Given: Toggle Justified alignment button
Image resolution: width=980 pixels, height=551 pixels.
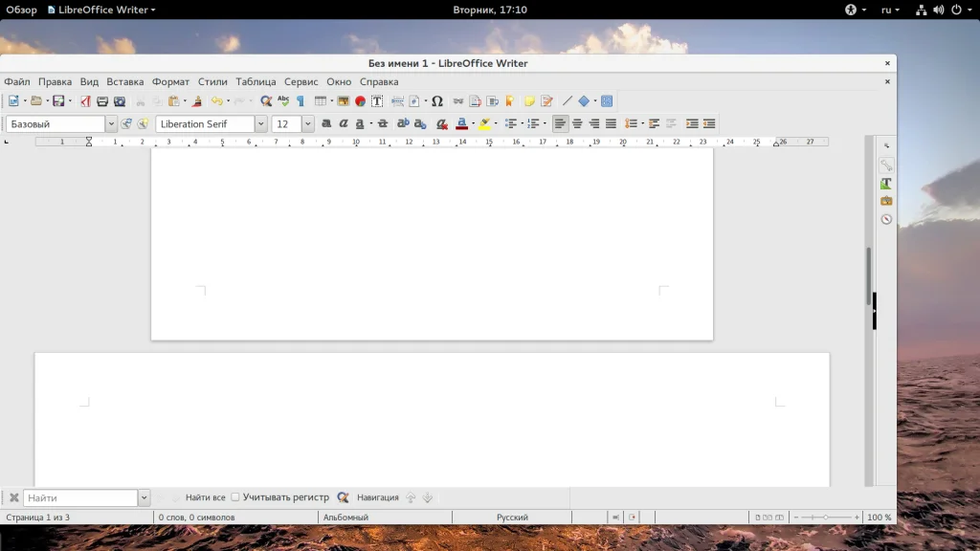Looking at the screenshot, I should click(611, 124).
